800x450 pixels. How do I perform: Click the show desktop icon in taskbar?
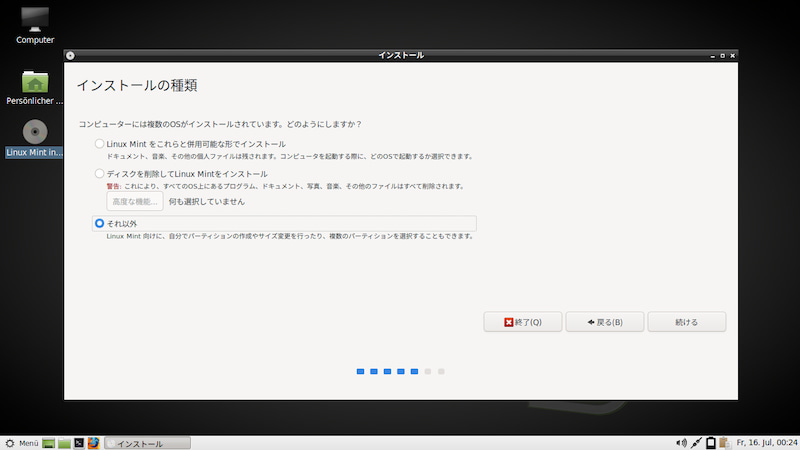48,443
